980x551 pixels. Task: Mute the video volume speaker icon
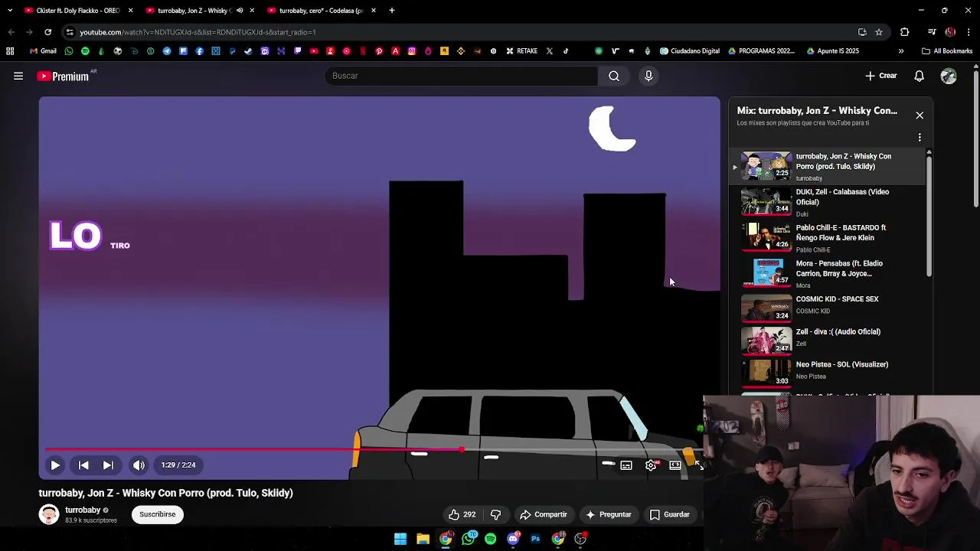point(139,465)
